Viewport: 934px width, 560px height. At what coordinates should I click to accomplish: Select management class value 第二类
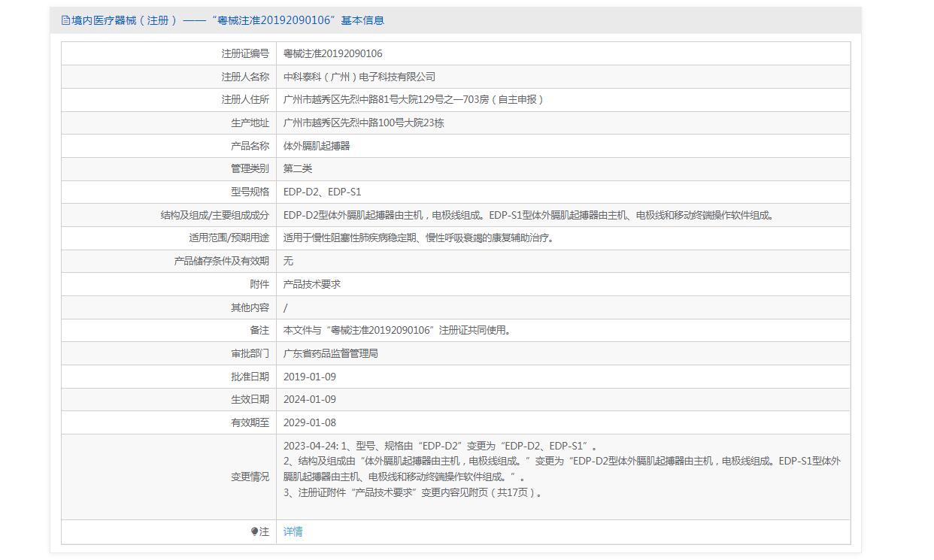pyautogui.click(x=298, y=168)
